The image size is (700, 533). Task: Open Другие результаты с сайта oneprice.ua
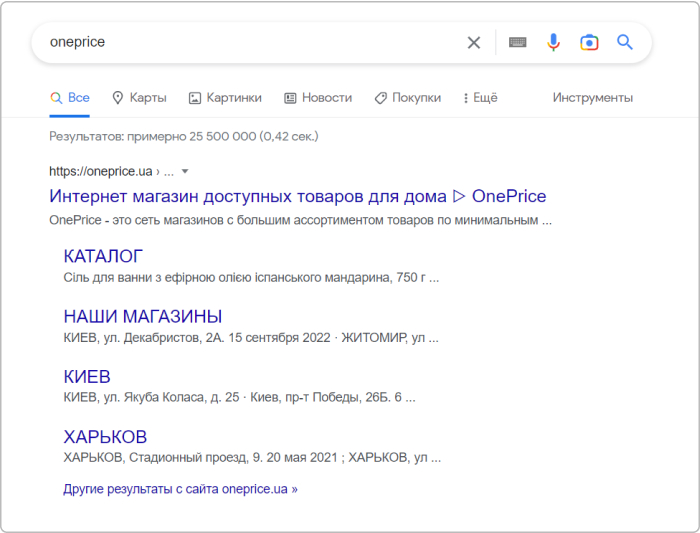coord(180,489)
